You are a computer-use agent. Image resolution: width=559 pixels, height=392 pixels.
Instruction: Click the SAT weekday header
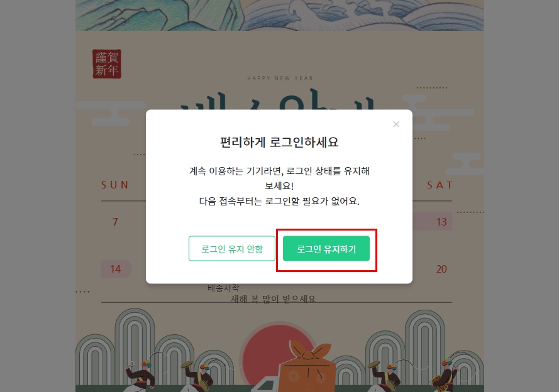(x=440, y=185)
